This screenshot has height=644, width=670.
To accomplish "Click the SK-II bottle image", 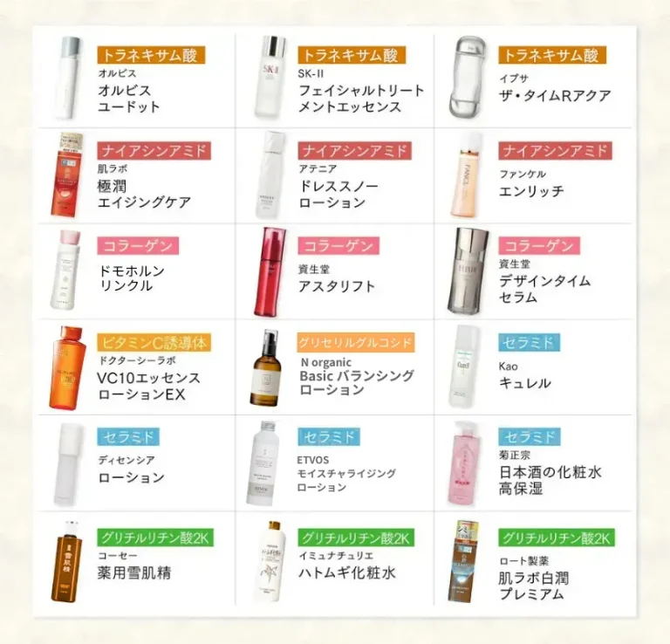I will click(x=271, y=77).
